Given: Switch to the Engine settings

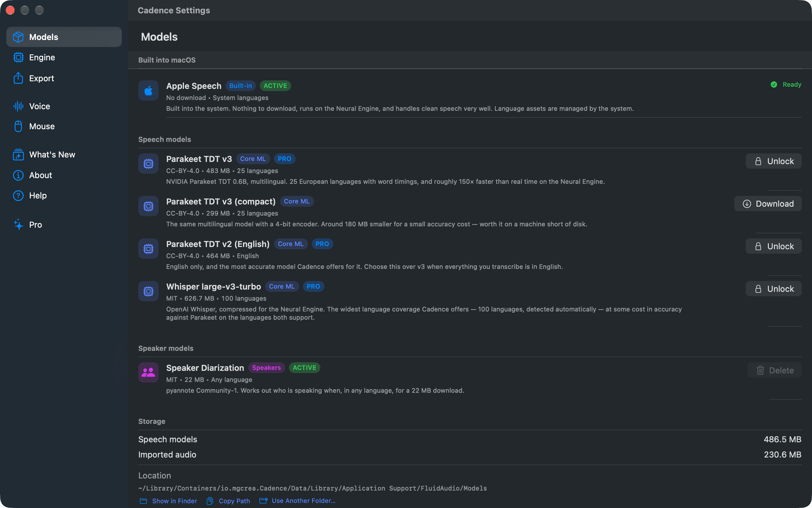Looking at the screenshot, I should pyautogui.click(x=64, y=57).
